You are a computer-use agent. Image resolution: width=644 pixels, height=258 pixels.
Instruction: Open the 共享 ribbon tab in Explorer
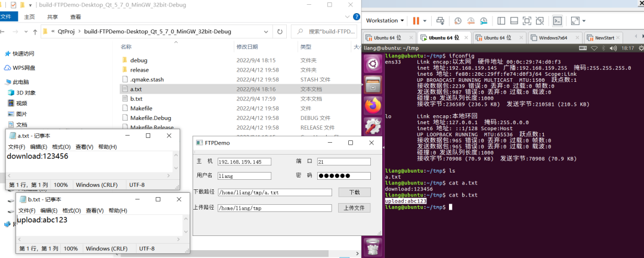point(52,17)
